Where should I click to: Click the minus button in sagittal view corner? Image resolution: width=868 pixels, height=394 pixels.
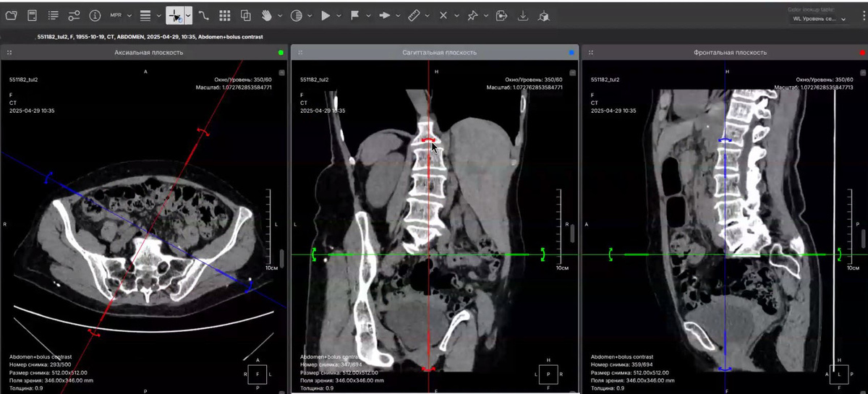(571, 72)
